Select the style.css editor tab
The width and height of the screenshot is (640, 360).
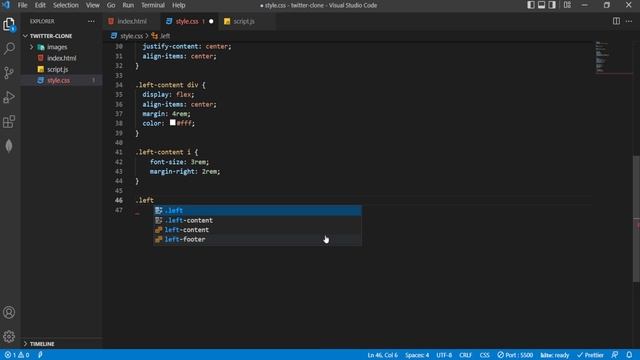(187, 21)
